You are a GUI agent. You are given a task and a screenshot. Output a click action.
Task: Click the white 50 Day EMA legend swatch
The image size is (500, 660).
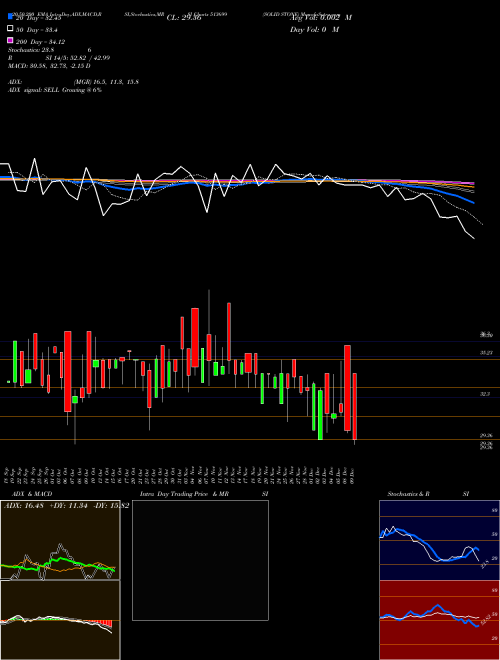pyautogui.click(x=11, y=29)
